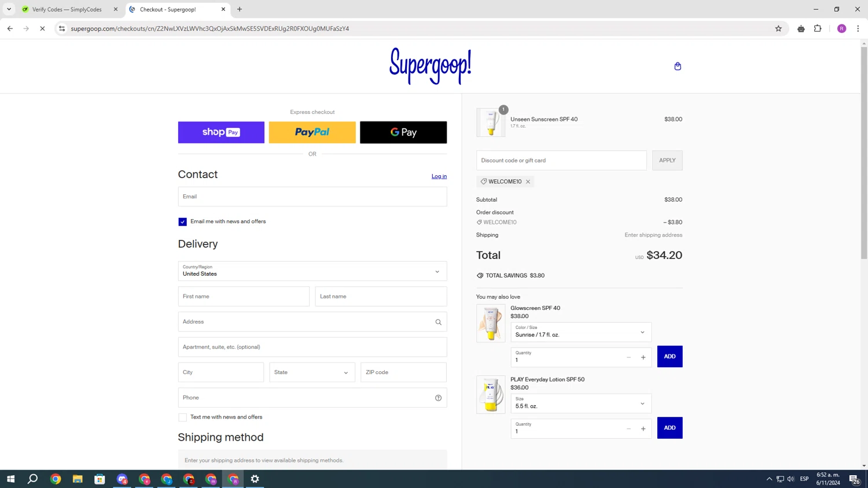This screenshot has height=488, width=868.
Task: Increase PLAY Everyday Lotion quantity
Action: [x=643, y=429]
